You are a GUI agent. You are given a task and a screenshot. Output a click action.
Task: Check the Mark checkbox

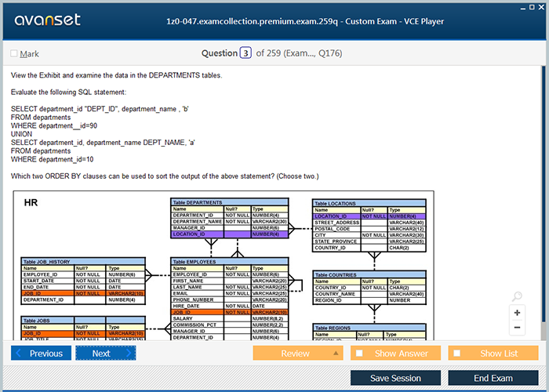point(14,53)
